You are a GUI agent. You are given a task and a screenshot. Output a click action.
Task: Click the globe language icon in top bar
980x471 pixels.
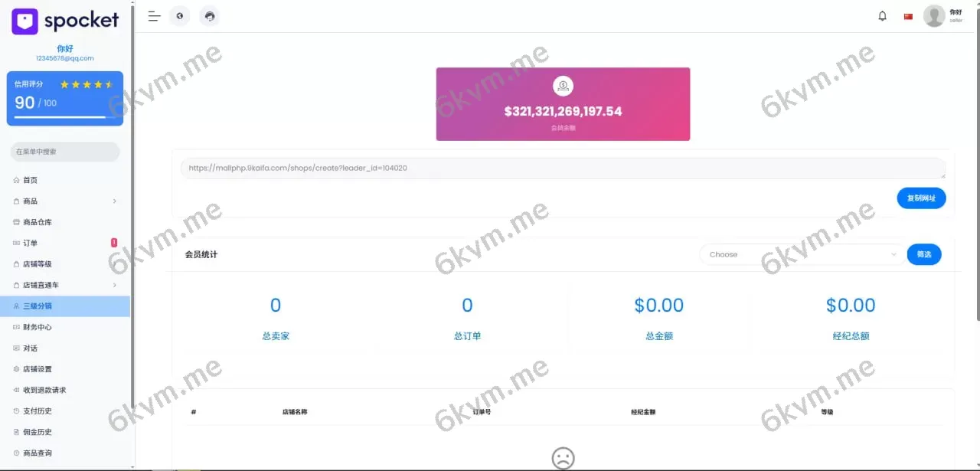click(179, 15)
